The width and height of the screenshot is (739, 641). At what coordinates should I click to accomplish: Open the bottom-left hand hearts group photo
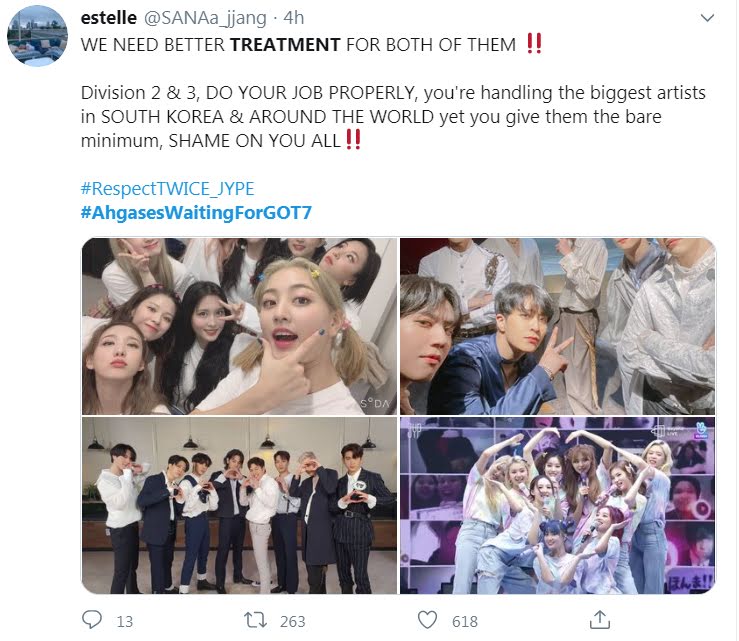pos(239,505)
